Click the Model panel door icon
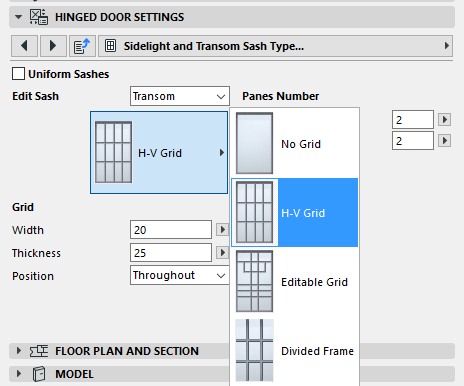 coord(39,374)
